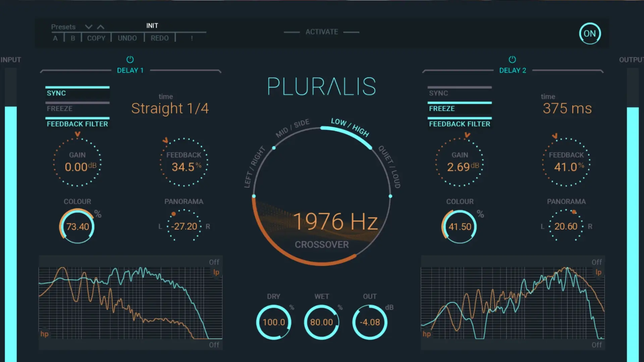Click Delay 2 COLOUR 41.50 knob
The width and height of the screenshot is (644, 362).
tap(460, 226)
